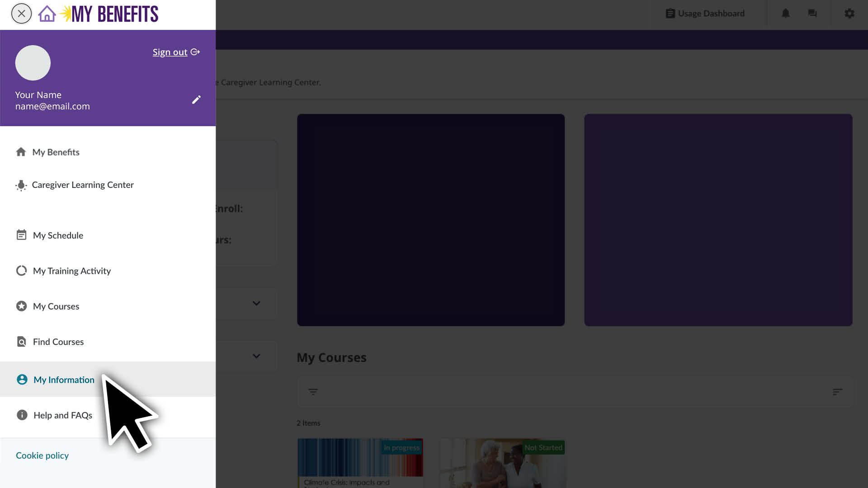Screen dimensions: 868x488
Task: Select My Training Activity menu item
Action: pos(71,271)
